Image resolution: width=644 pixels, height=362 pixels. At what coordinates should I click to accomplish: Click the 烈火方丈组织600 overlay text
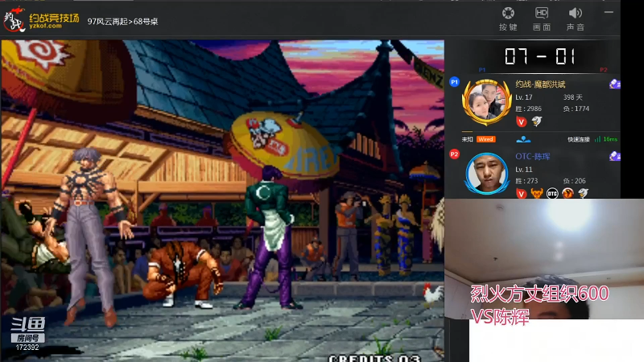539,294
